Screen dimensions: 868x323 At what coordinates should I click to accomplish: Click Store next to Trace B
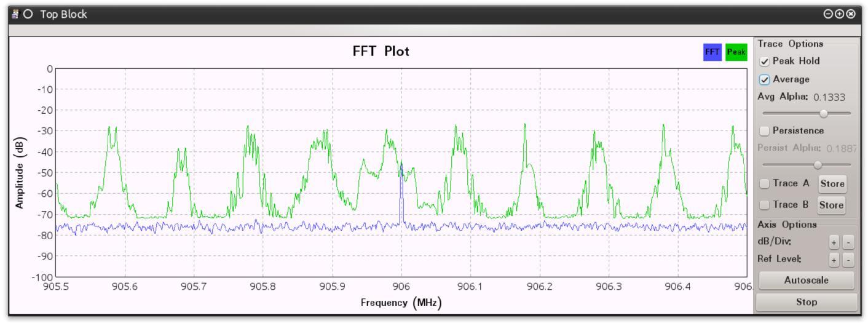831,205
